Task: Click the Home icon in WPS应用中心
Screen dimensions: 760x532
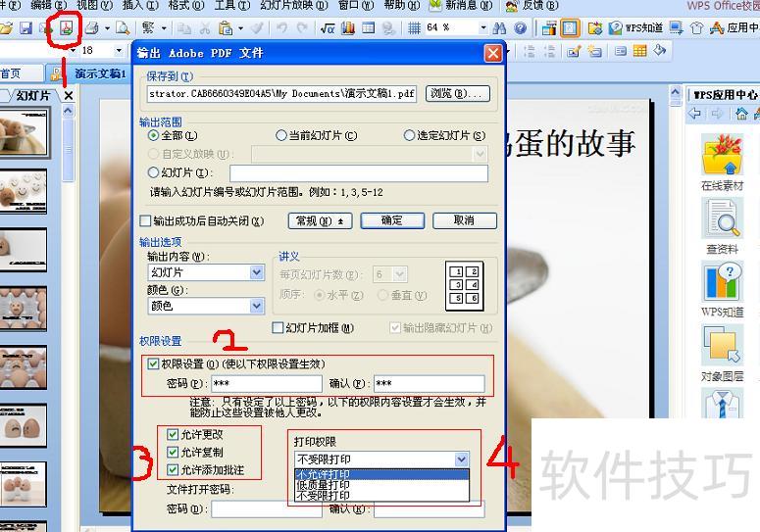Action: tap(741, 114)
